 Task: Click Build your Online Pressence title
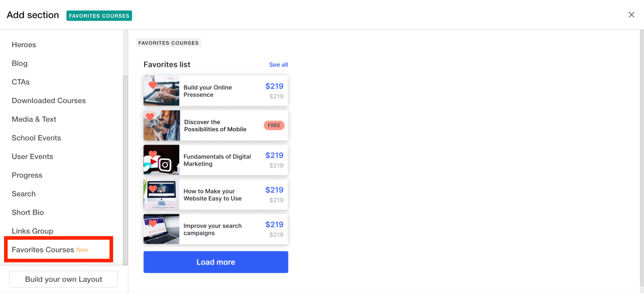(x=208, y=91)
